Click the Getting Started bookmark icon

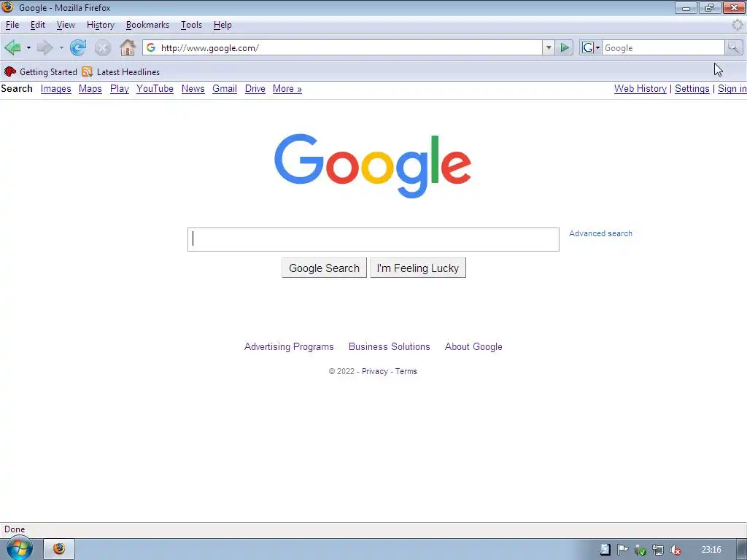[x=10, y=72]
